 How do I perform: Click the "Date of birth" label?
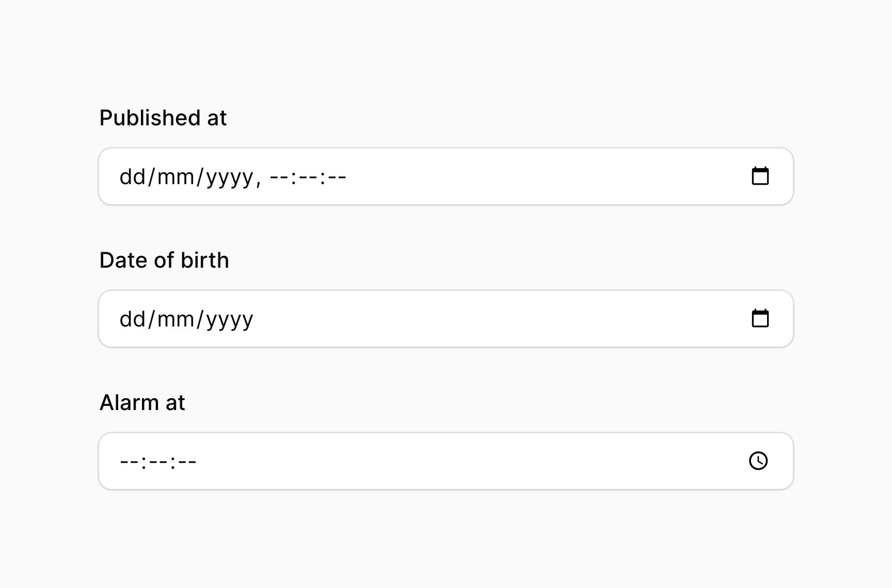point(164,260)
